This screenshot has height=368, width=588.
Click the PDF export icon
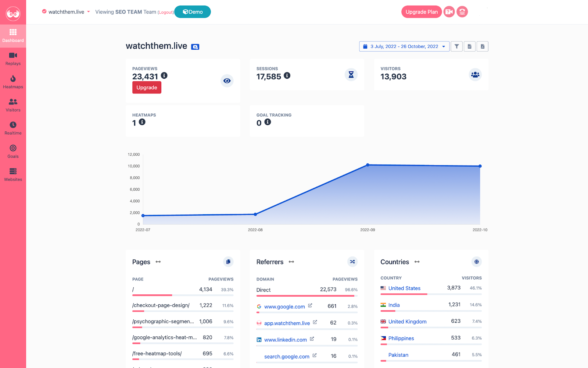coord(483,46)
